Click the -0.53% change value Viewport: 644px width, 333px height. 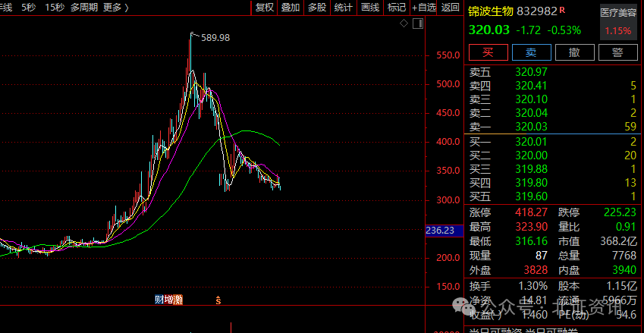click(564, 30)
